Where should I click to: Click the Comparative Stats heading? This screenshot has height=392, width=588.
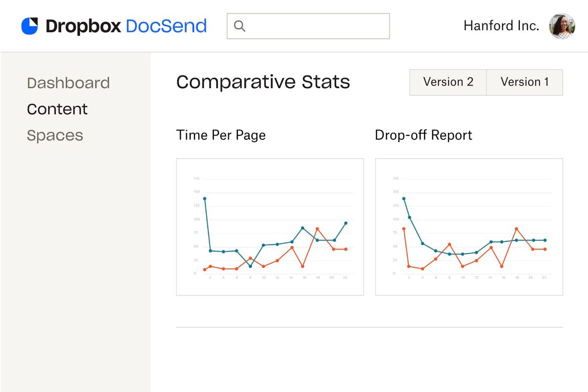pos(263,82)
